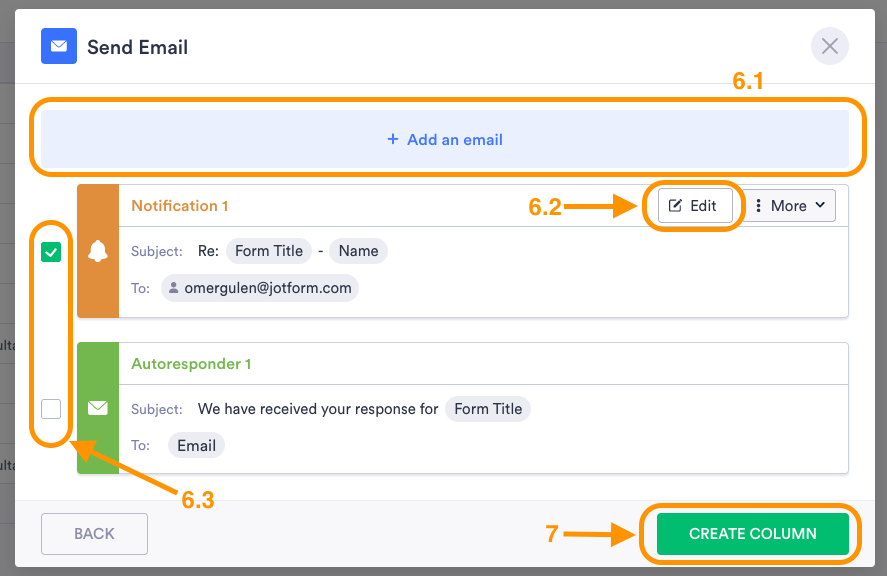Toggle the selected green checkbox off

click(x=51, y=252)
